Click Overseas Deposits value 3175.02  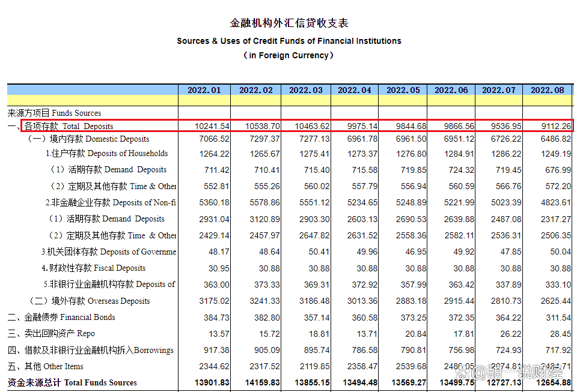(x=214, y=301)
